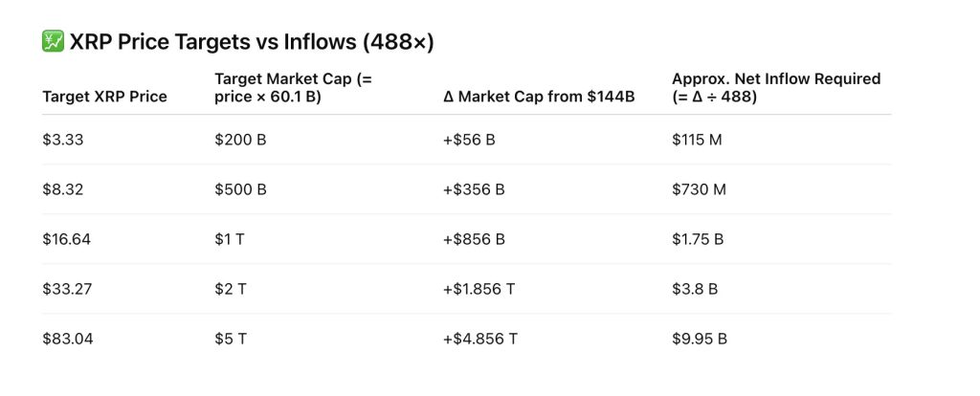Select the Target XRP Price column header
Image resolution: width=980 pixels, height=396 pixels.
pyautogui.click(x=104, y=97)
